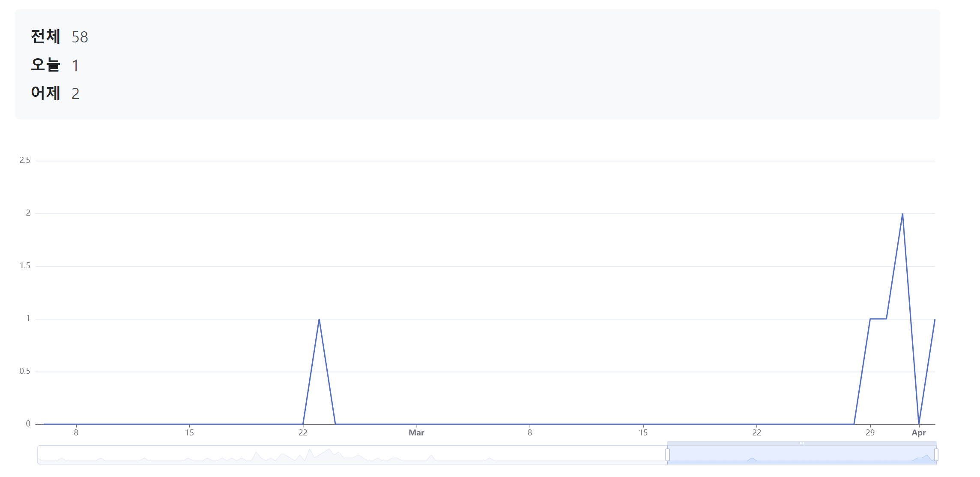Click the selected blue range window in the zoom bar

click(x=802, y=455)
